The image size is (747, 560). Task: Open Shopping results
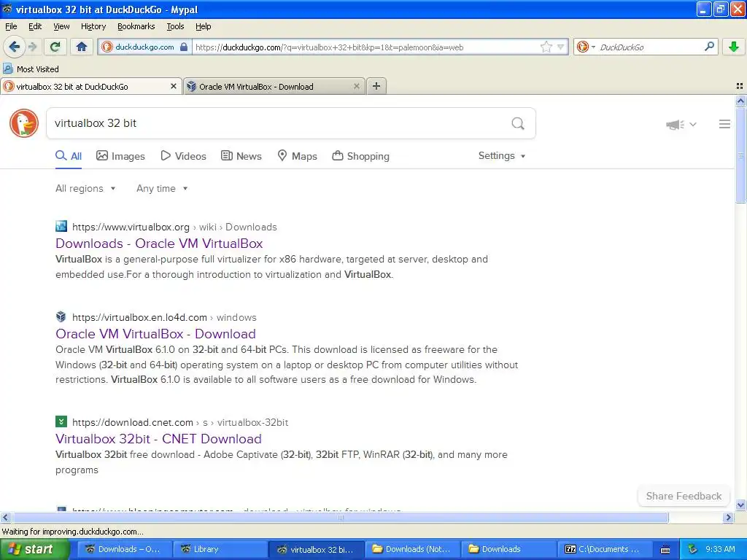click(360, 156)
